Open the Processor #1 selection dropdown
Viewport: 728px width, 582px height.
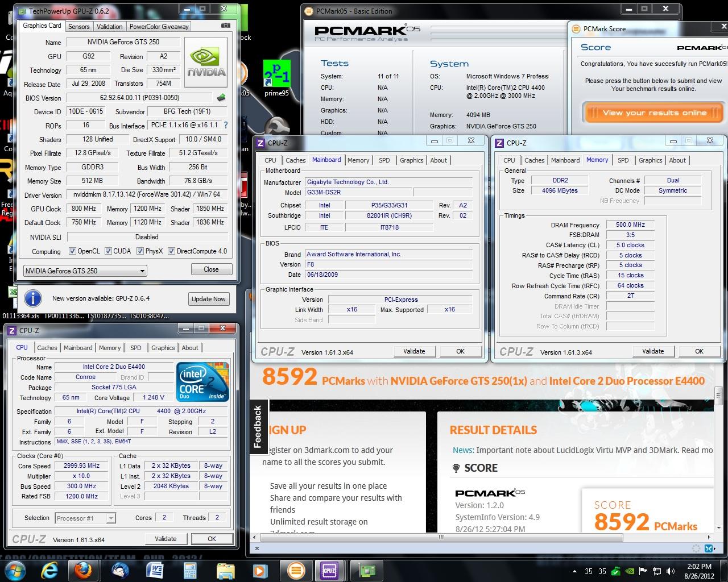click(x=85, y=518)
